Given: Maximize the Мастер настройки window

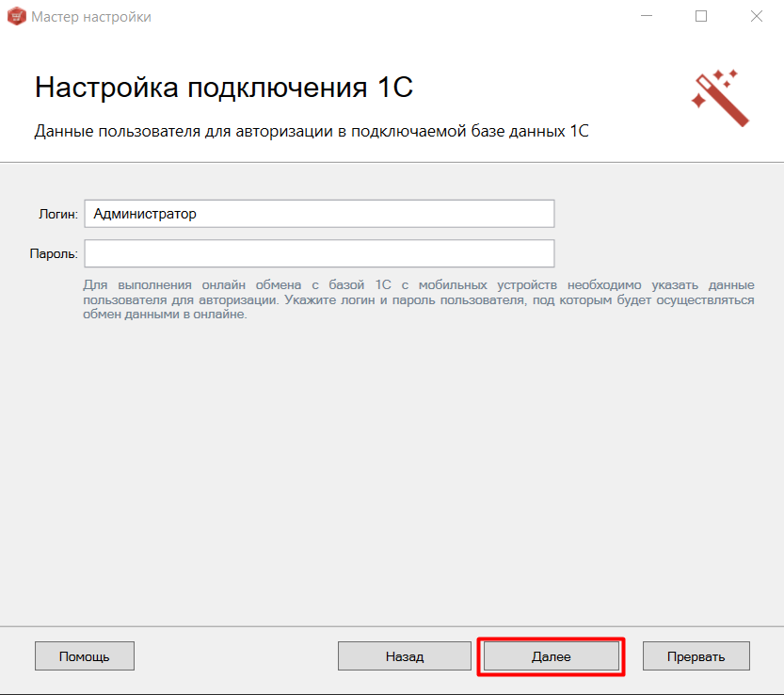Looking at the screenshot, I should [701, 17].
